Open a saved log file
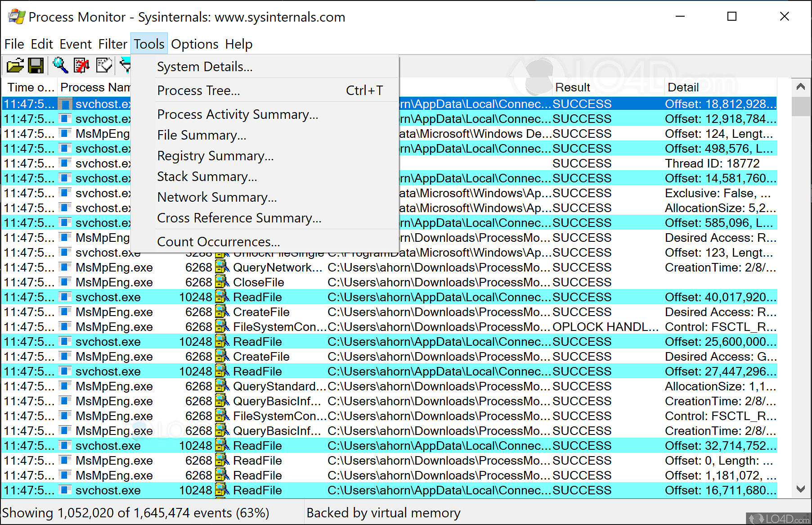The height and width of the screenshot is (525, 812). (15, 65)
